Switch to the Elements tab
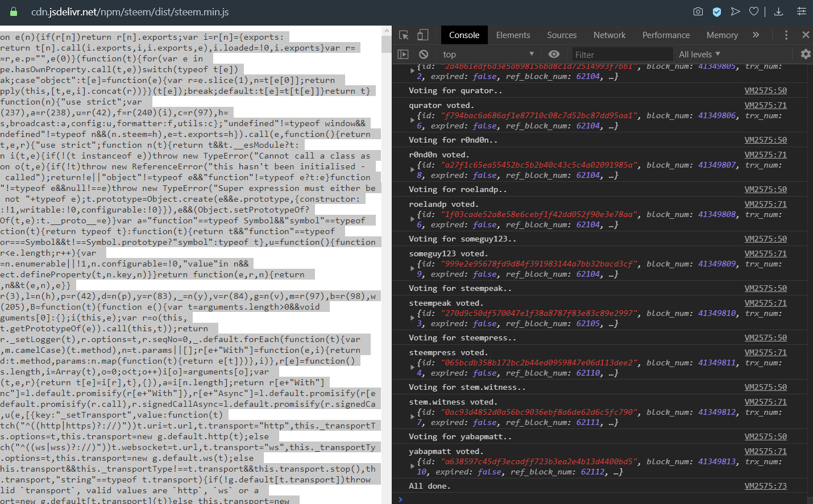813x504 pixels. (513, 35)
